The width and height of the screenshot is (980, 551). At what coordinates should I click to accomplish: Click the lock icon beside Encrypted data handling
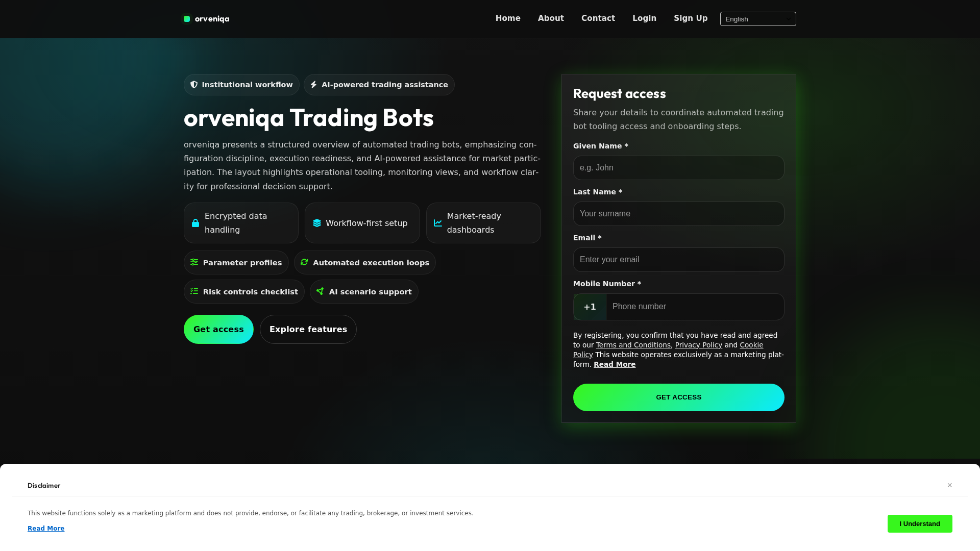pyautogui.click(x=195, y=223)
